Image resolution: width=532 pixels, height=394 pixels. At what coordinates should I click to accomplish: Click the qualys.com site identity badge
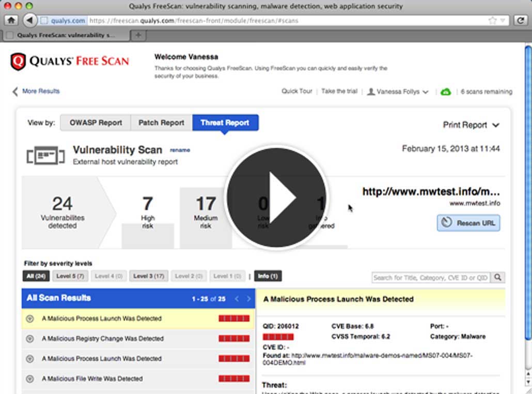coord(63,20)
